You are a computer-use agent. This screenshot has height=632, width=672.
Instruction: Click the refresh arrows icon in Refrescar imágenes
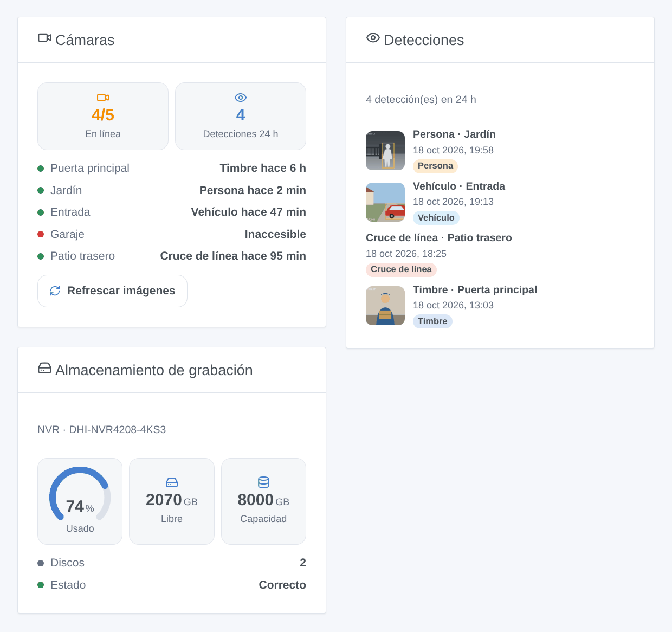click(x=55, y=291)
